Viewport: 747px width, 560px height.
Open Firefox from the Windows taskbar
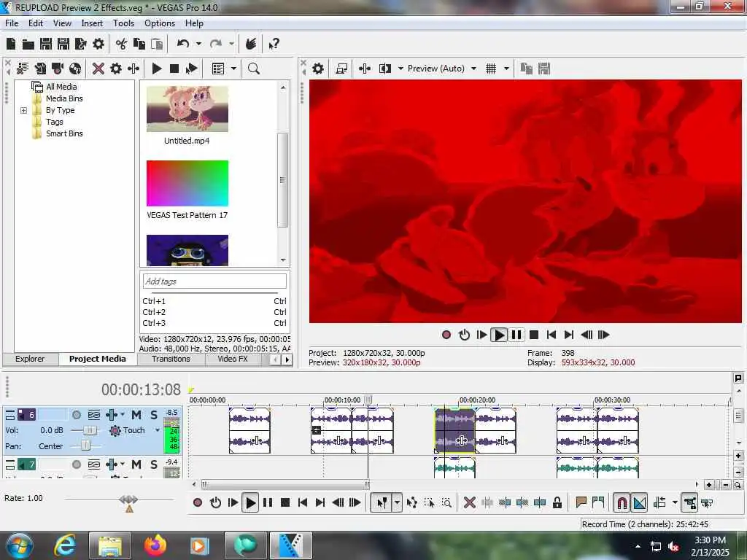155,545
